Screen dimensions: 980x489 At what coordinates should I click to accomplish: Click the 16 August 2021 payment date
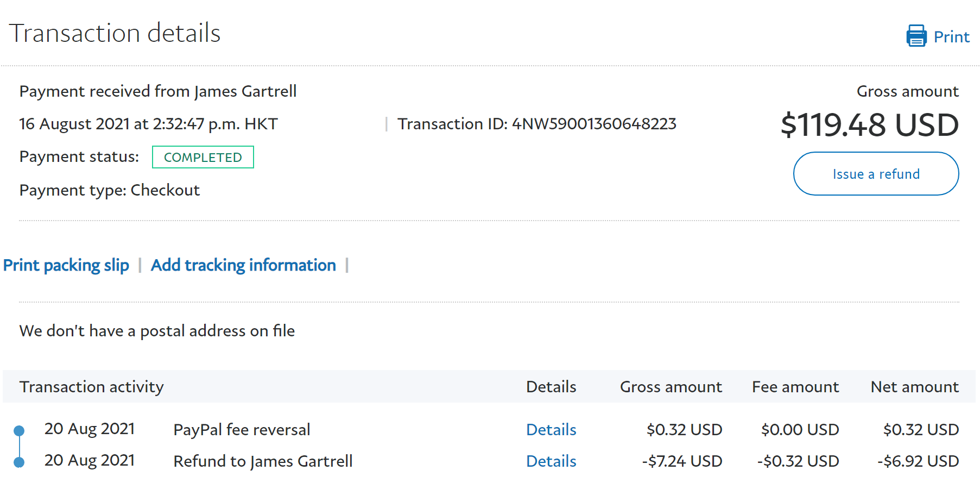coord(148,124)
